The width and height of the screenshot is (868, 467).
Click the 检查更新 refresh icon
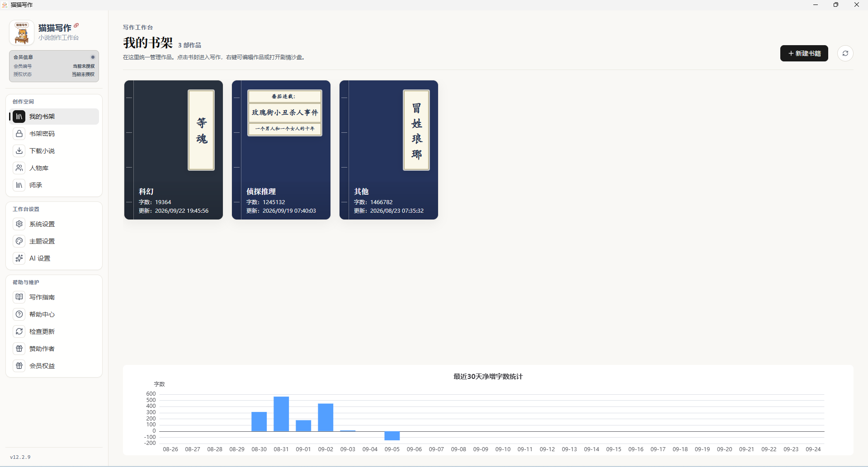point(19,332)
